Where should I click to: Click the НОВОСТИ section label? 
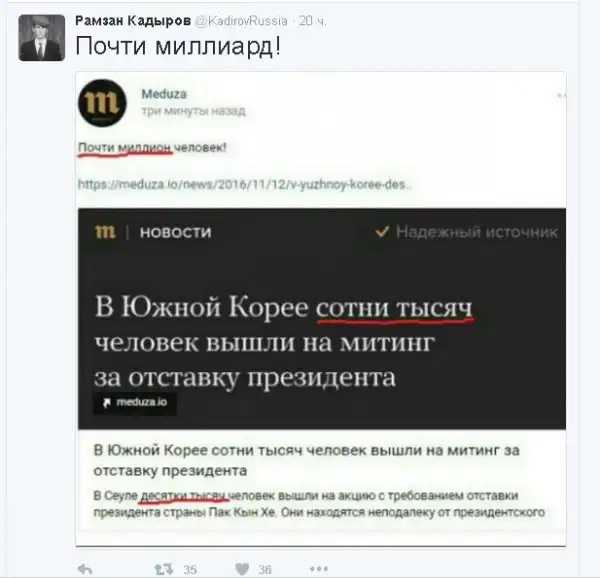[x=176, y=233]
